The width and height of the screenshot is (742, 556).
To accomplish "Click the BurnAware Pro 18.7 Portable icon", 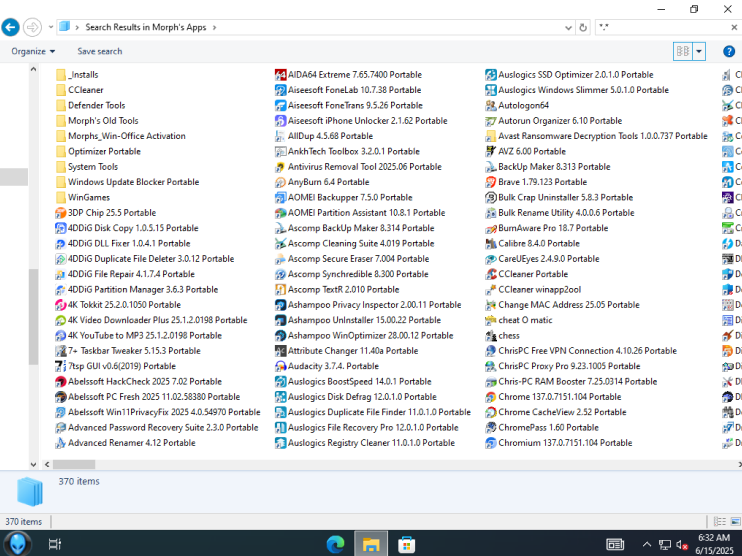I will 491,228.
